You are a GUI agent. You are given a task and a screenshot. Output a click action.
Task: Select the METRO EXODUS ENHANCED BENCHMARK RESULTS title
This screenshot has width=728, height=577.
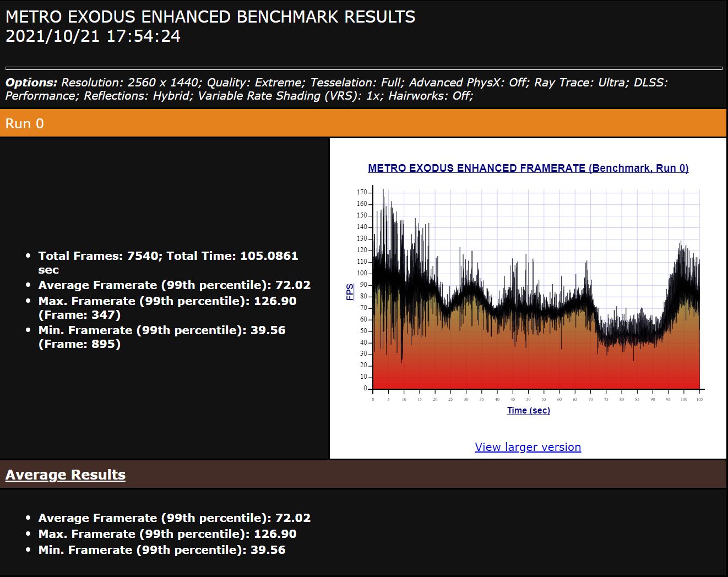pyautogui.click(x=210, y=17)
